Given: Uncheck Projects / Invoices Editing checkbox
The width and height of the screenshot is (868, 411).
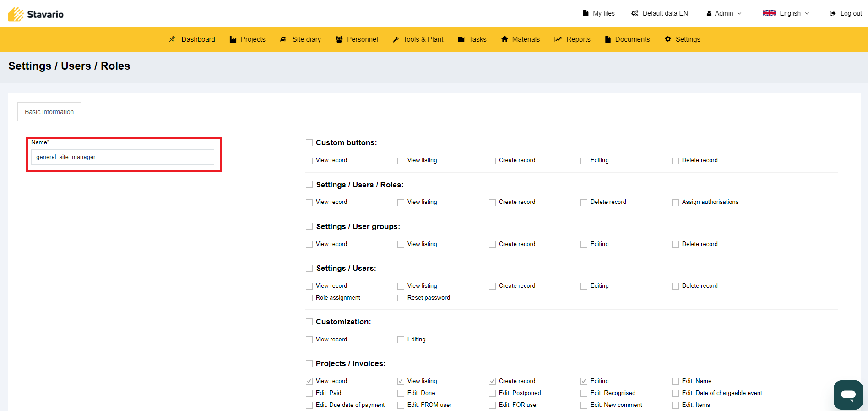Looking at the screenshot, I should (x=584, y=382).
